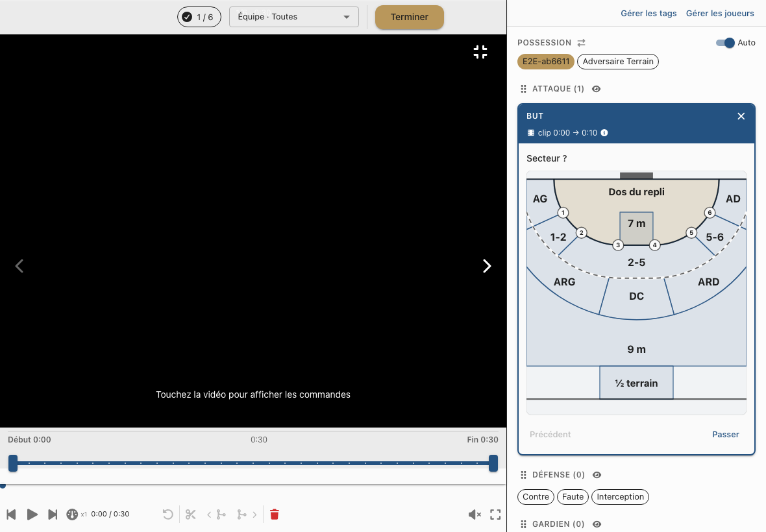This screenshot has width=766, height=532.
Task: Go to next clip arrow
Action: tap(487, 266)
